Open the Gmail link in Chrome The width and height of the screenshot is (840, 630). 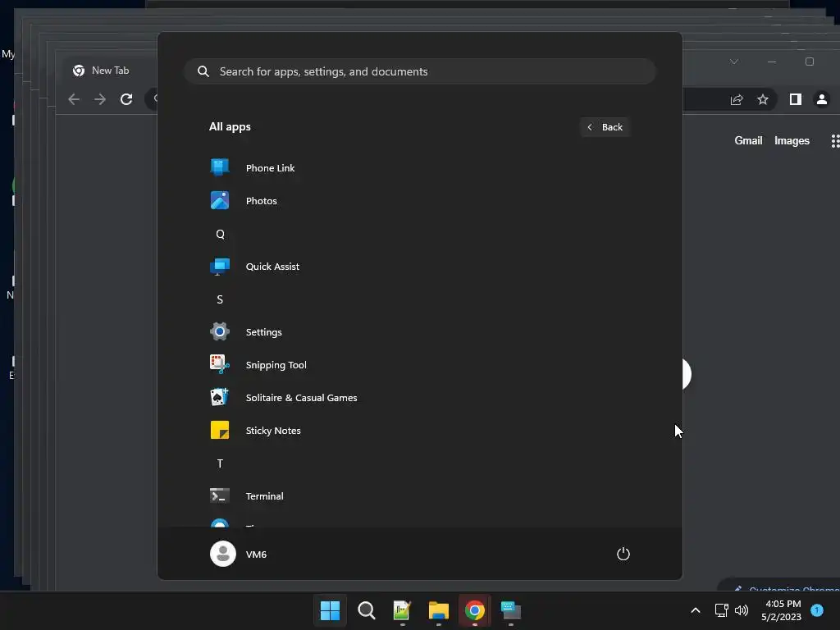748,140
